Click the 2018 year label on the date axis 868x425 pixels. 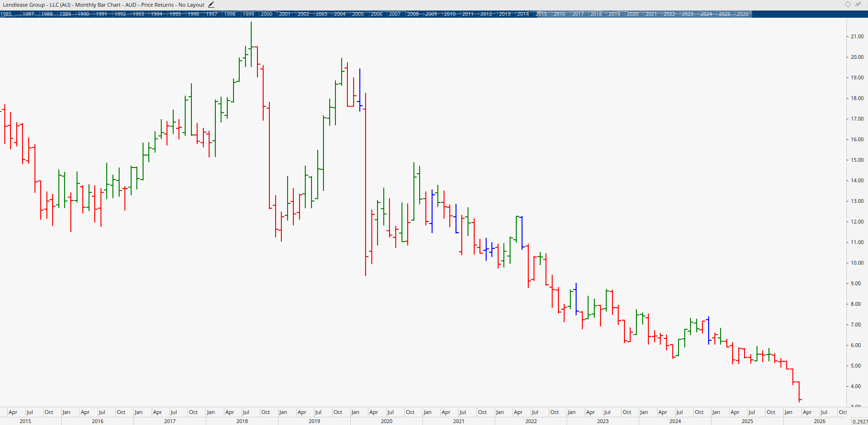(x=242, y=421)
